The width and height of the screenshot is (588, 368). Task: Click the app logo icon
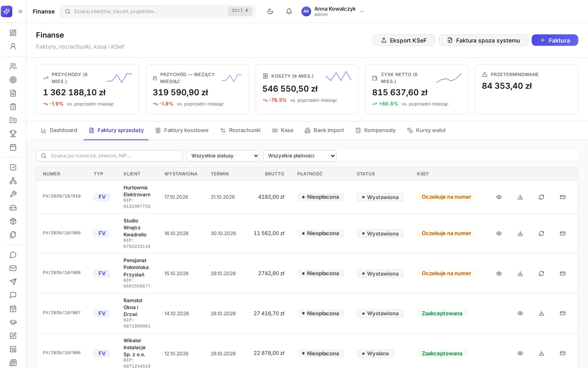[7, 11]
